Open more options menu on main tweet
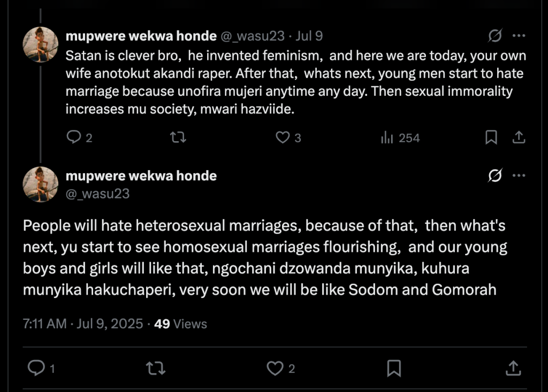This screenshot has height=392, width=548. 519,176
